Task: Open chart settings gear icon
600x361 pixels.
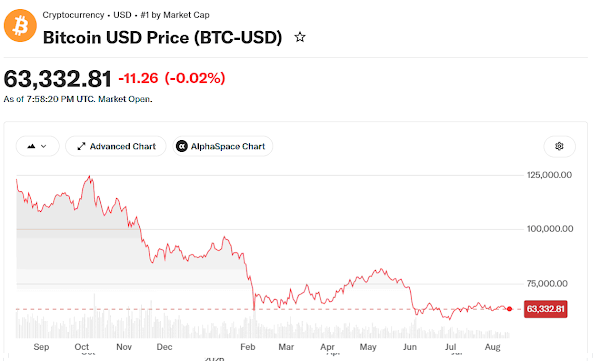Action: (x=559, y=146)
